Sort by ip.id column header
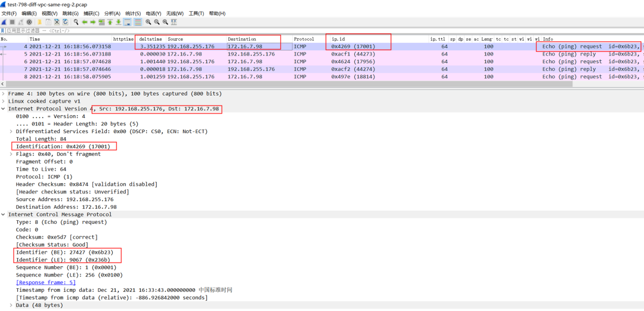 coord(379,39)
